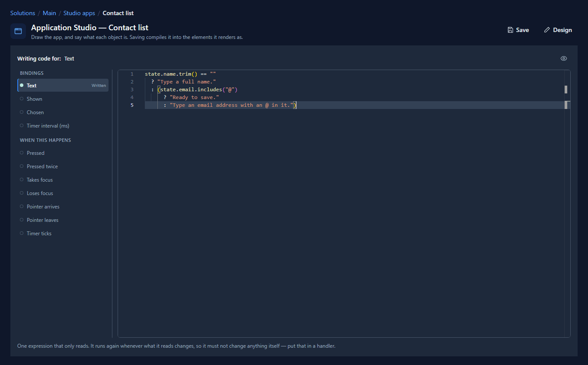Open the Pointer arrives handler
Image resolution: width=588 pixels, height=365 pixels.
63,206
